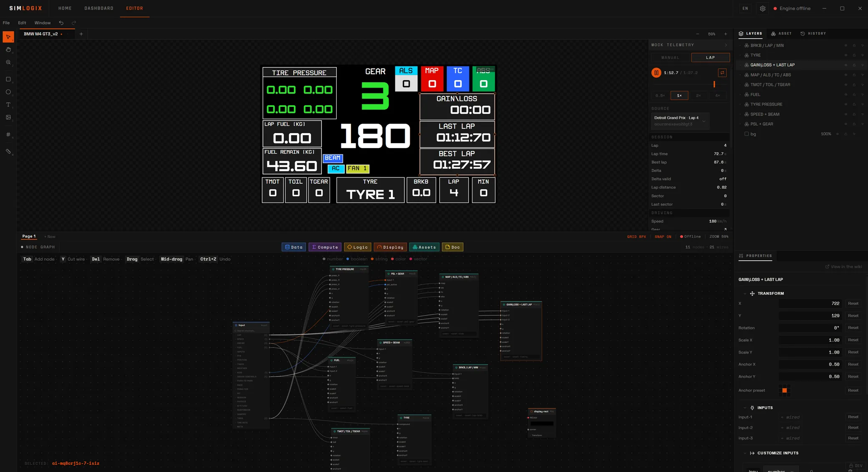Pick the Zoom tool in left toolbar

(x=8, y=63)
